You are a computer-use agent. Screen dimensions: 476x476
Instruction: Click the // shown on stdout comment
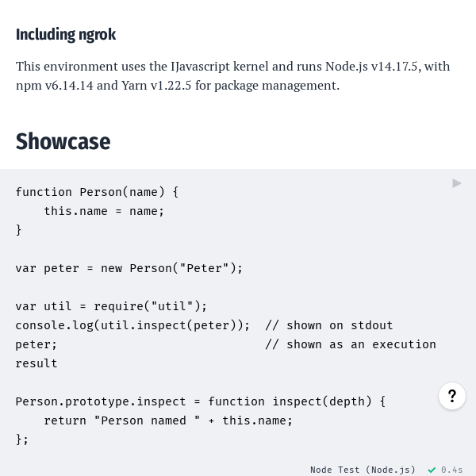(329, 325)
